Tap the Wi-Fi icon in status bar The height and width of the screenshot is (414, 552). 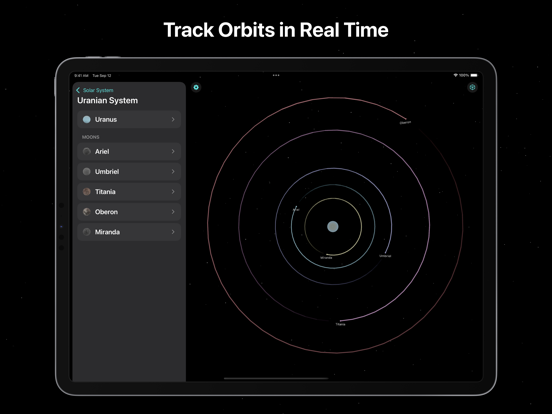click(x=456, y=75)
